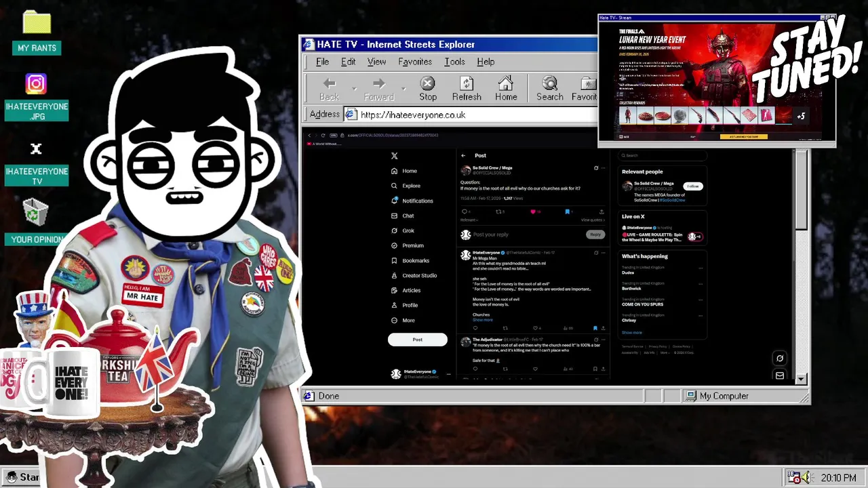Click the volume speaker icon in system tray
This screenshot has width=868, height=488.
click(806, 478)
